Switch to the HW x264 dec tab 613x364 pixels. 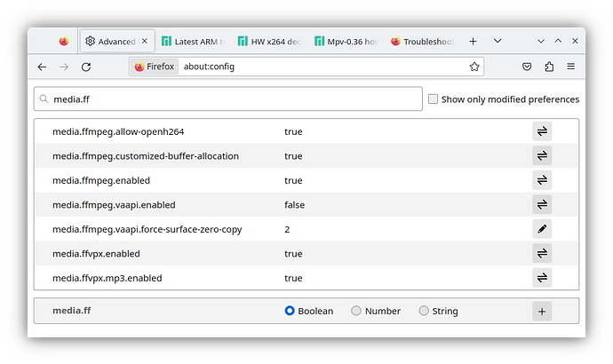coord(270,41)
